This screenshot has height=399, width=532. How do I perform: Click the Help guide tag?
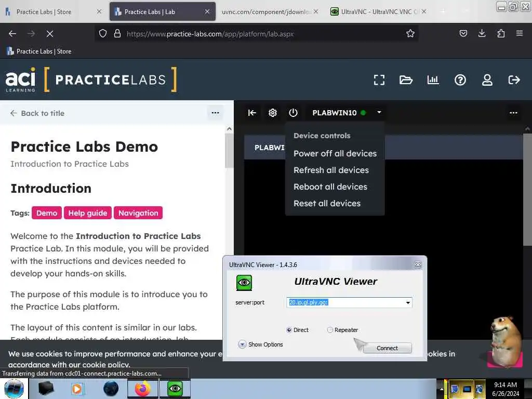(x=87, y=213)
